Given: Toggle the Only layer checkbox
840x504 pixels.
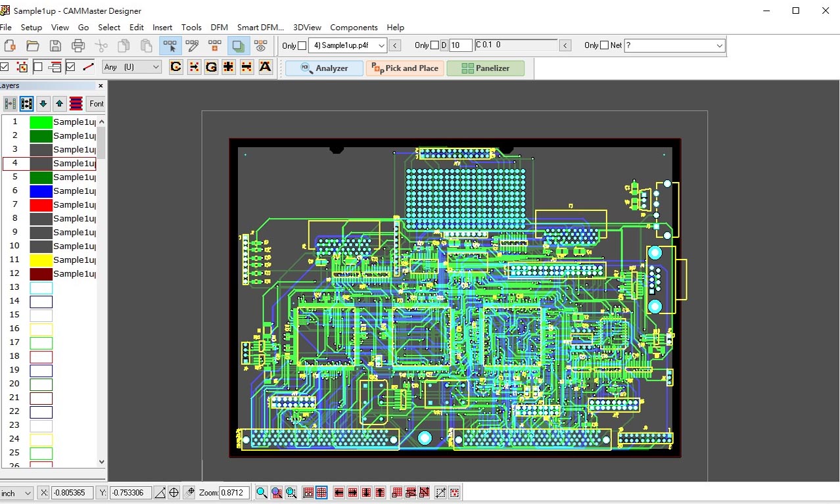Looking at the screenshot, I should [302, 45].
